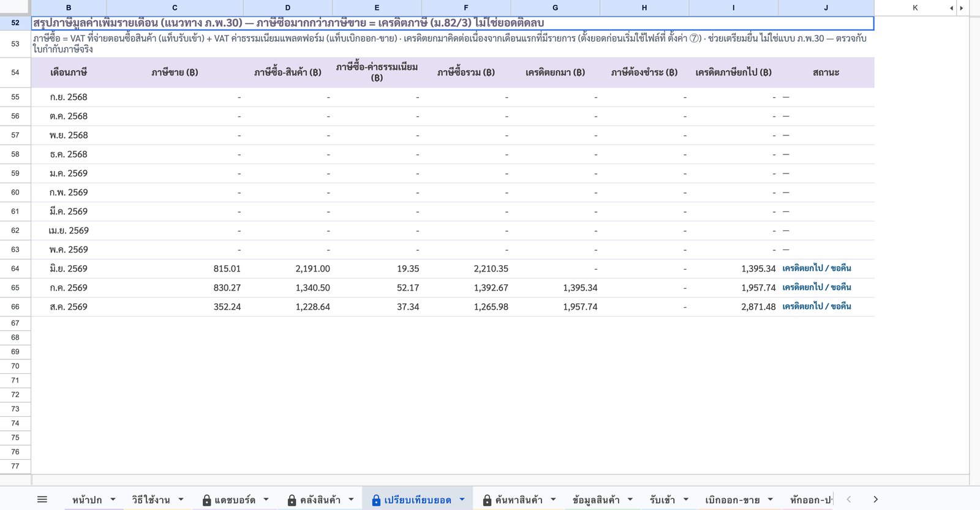The height and width of the screenshot is (510, 980).
Task: Click the value 1,265.98
Action: [491, 306]
